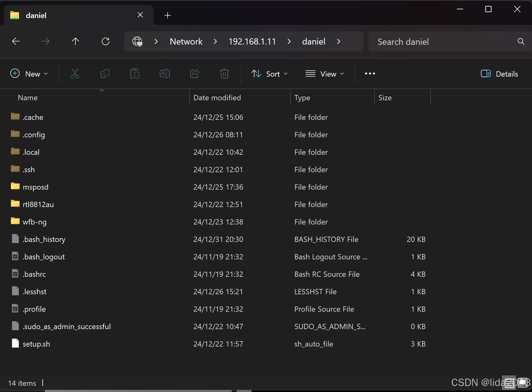The image size is (532, 392).
Task: Go up one directory level
Action: coord(75,41)
